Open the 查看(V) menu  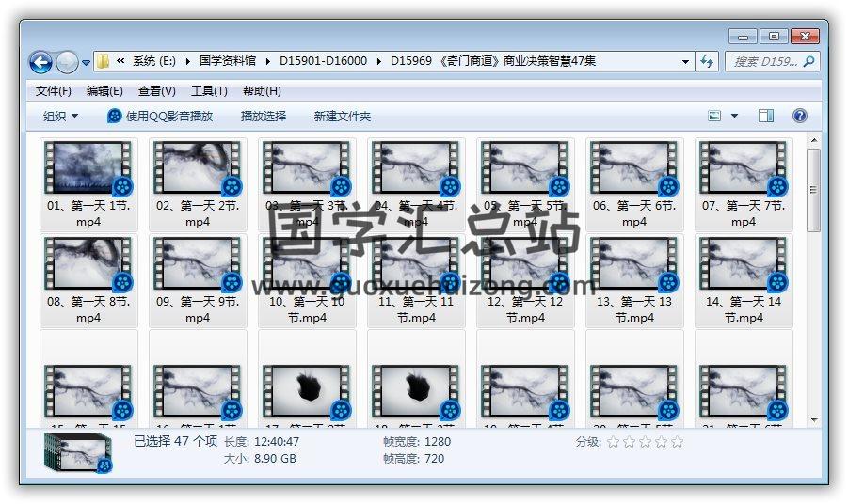(157, 91)
